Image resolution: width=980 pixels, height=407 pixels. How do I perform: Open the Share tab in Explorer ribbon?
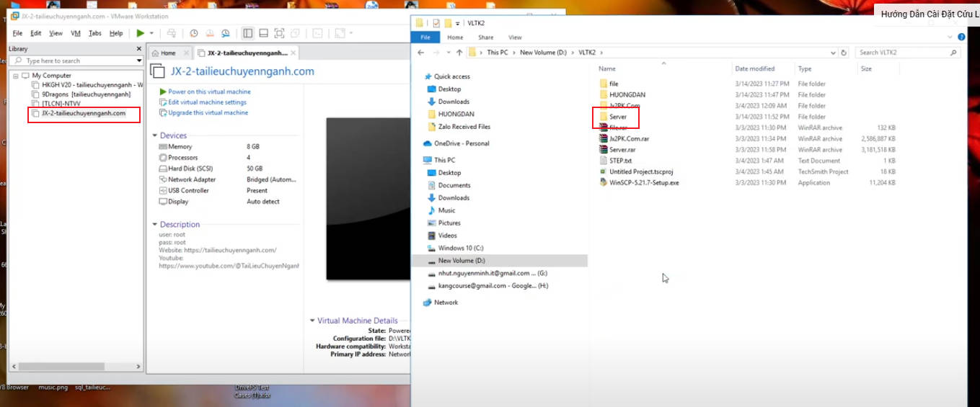point(485,37)
